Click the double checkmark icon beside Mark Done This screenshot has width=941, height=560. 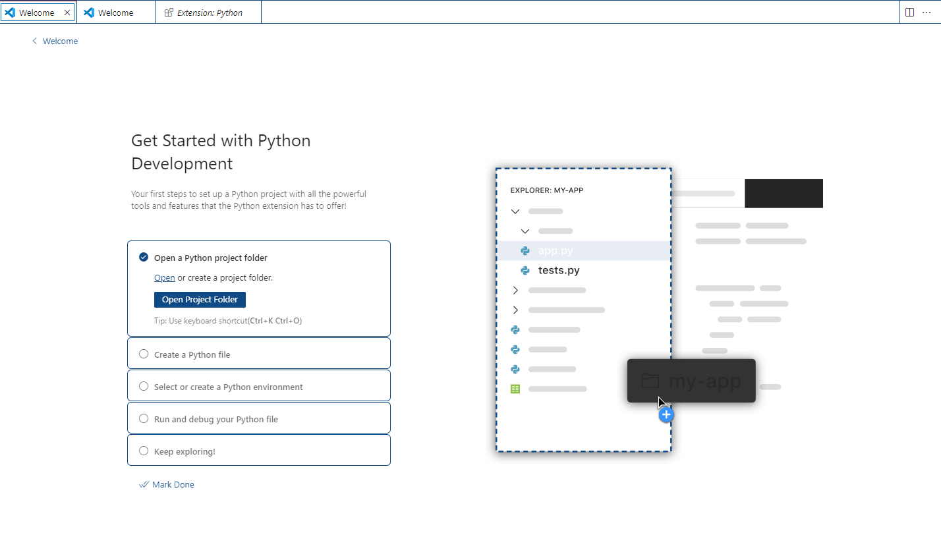pyautogui.click(x=144, y=484)
